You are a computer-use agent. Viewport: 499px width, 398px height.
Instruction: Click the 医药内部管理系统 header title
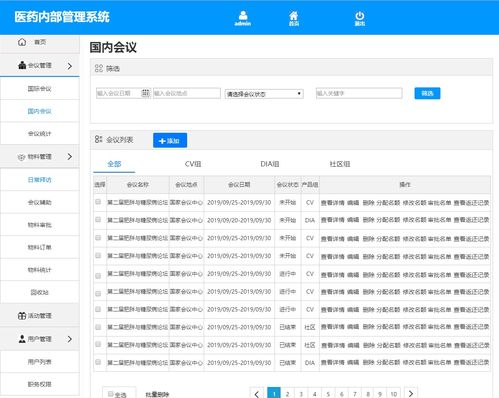[62, 17]
